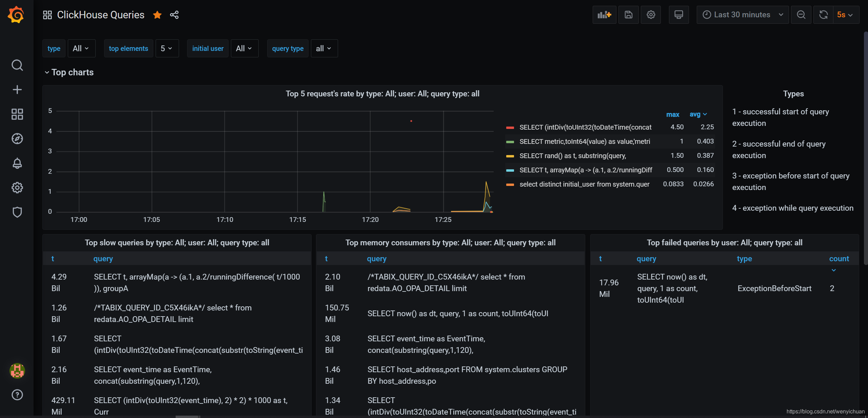The width and height of the screenshot is (868, 418).
Task: Sort failed queries by query column
Action: [646, 259]
